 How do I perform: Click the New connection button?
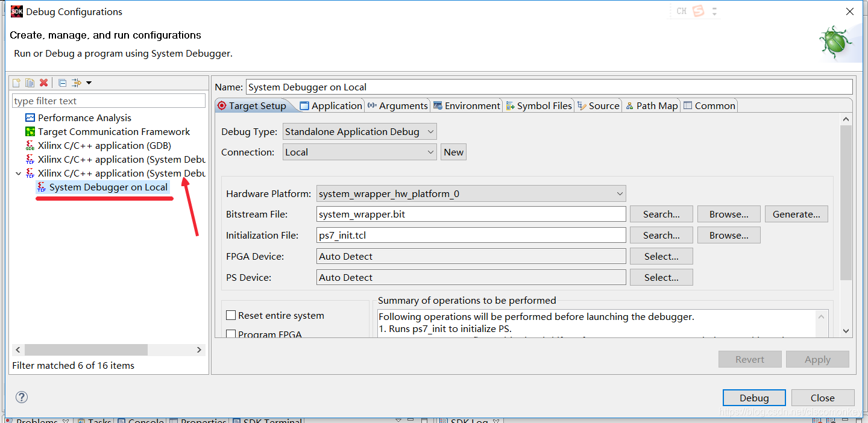(453, 152)
